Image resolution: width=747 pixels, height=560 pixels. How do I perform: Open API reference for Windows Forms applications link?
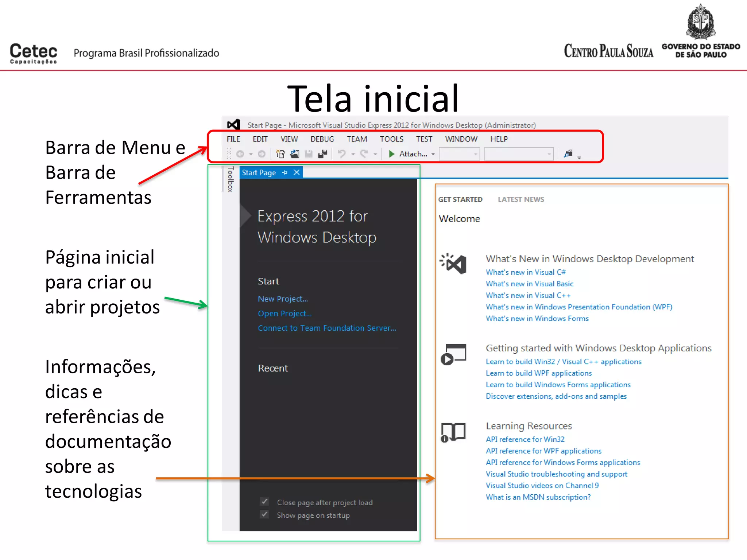coord(563,463)
